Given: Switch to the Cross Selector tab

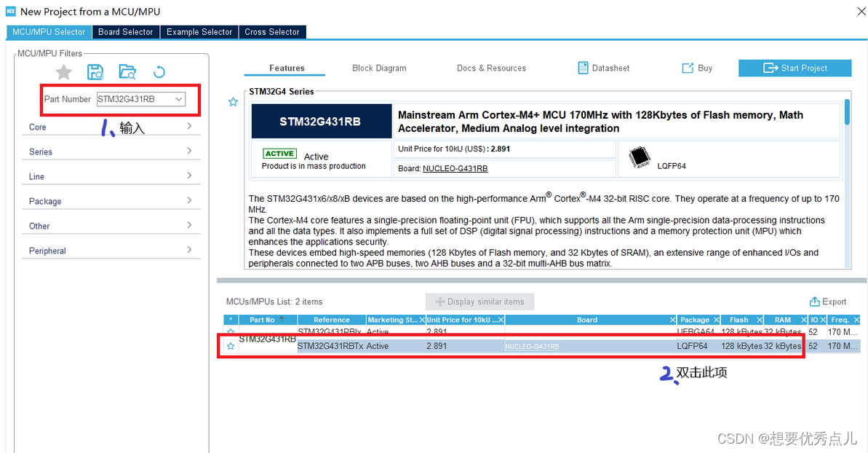Looking at the screenshot, I should tap(272, 32).
